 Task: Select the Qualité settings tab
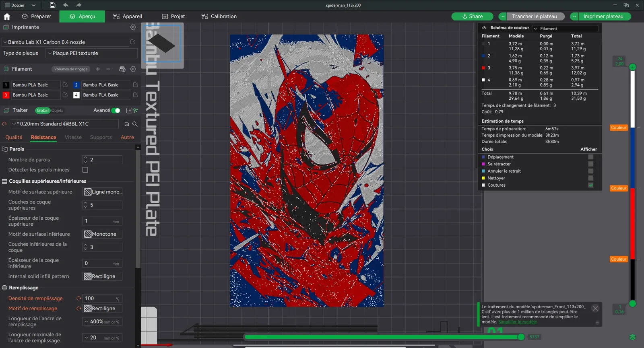tap(14, 138)
